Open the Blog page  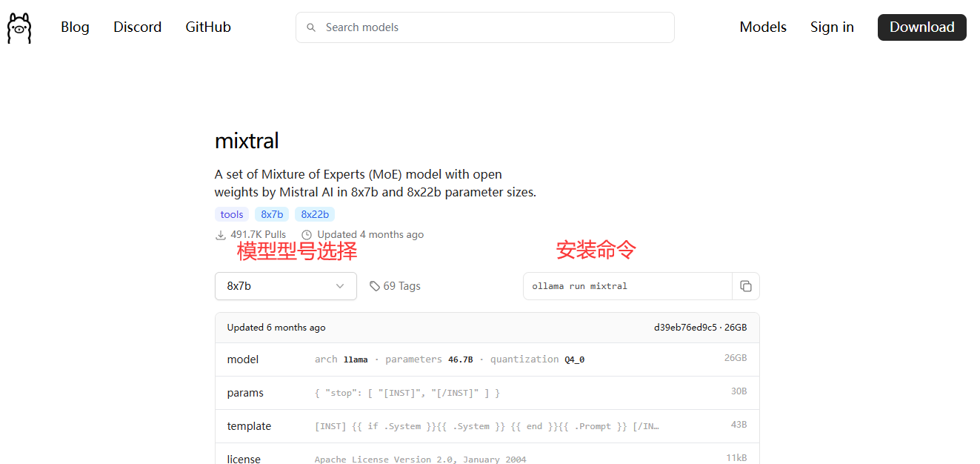coord(75,27)
